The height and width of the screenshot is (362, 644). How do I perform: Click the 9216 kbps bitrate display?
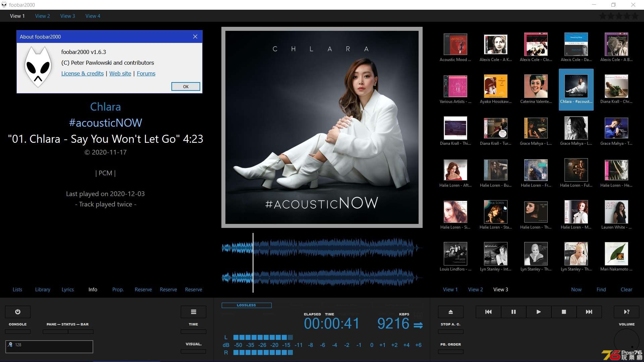click(x=393, y=324)
